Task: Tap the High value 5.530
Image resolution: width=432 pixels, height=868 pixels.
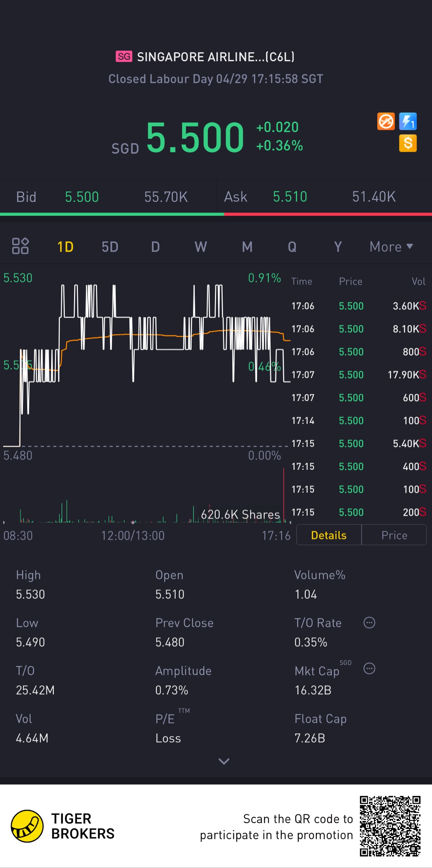Action: coord(30,595)
